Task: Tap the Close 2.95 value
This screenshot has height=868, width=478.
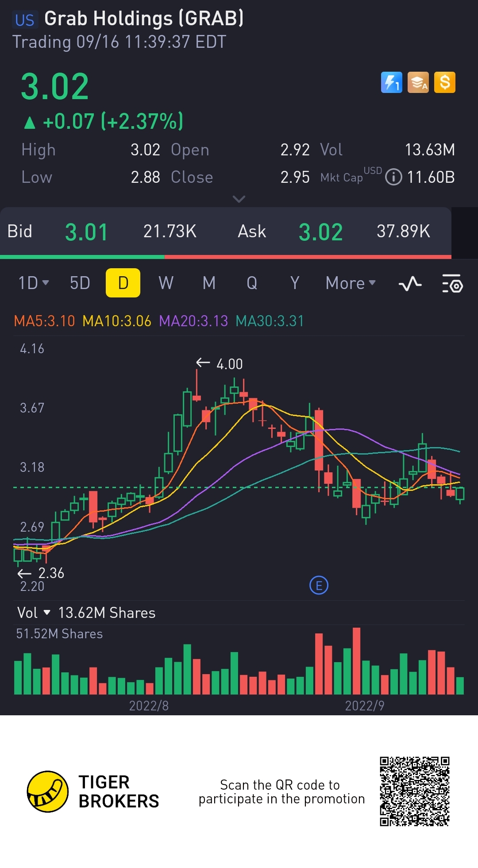Action: pyautogui.click(x=295, y=177)
